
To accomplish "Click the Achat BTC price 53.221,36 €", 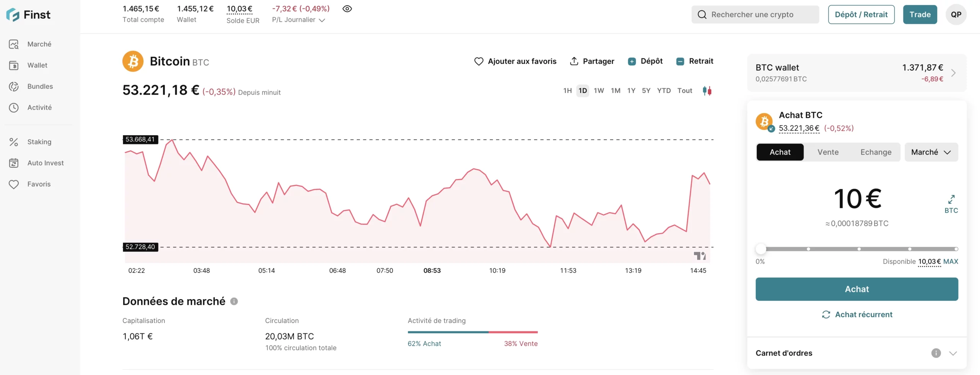I will pyautogui.click(x=799, y=128).
